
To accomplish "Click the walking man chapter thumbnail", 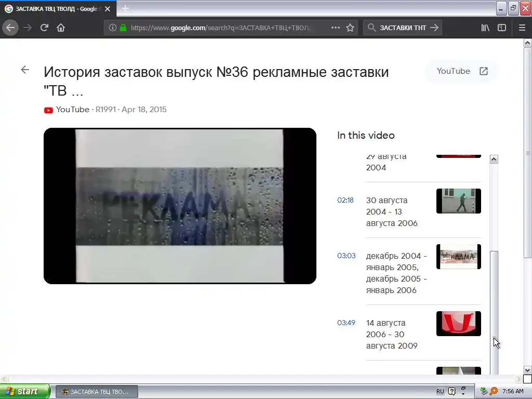I will tap(458, 201).
